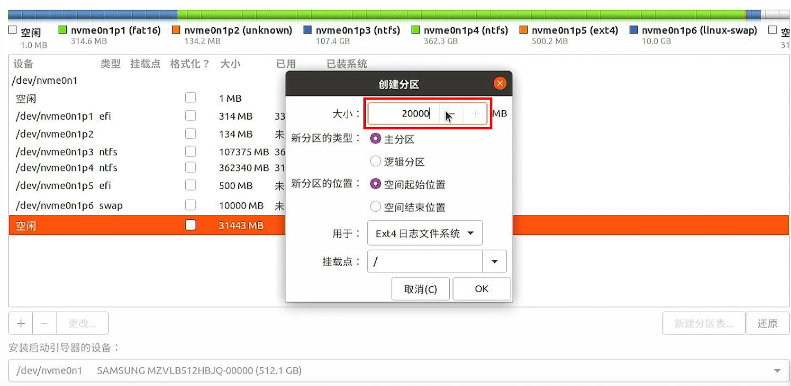Image resolution: width=791 pixels, height=386 pixels.
Task: Click the 已用 column header
Action: (286, 64)
